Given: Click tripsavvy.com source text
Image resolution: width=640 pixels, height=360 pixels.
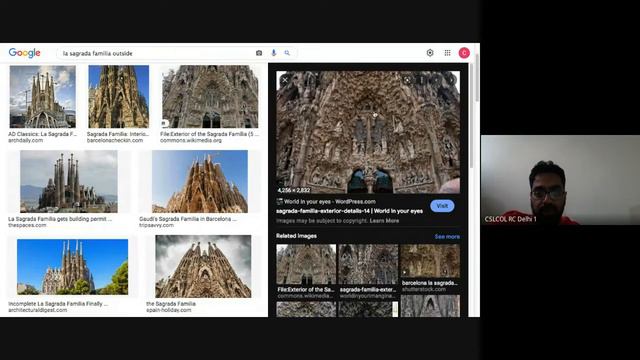Looking at the screenshot, I should click(156, 225).
